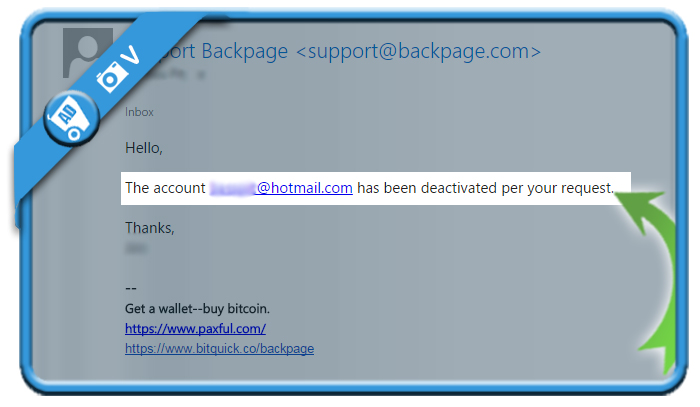Click the 'Get a wallet--buy bitcoin.' text
Screen dimensions: 700x407
[x=197, y=308]
